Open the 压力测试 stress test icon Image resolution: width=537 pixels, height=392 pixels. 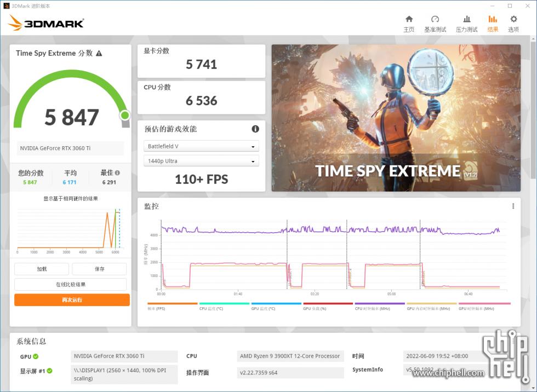[x=466, y=19]
